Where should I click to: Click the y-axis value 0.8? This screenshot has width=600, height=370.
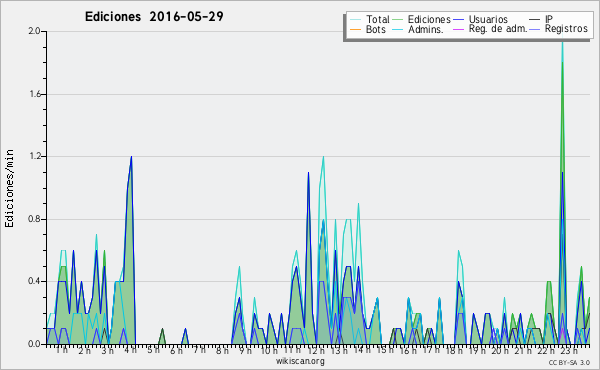click(34, 219)
